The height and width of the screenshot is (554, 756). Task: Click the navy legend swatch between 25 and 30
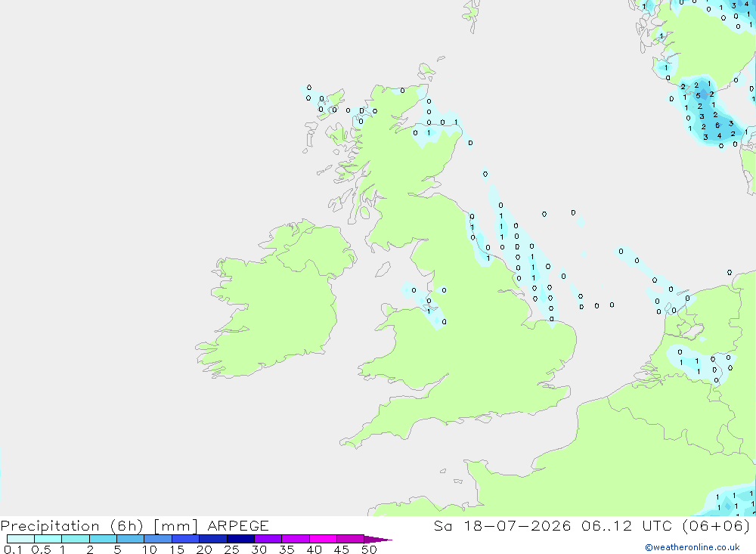[x=240, y=539]
